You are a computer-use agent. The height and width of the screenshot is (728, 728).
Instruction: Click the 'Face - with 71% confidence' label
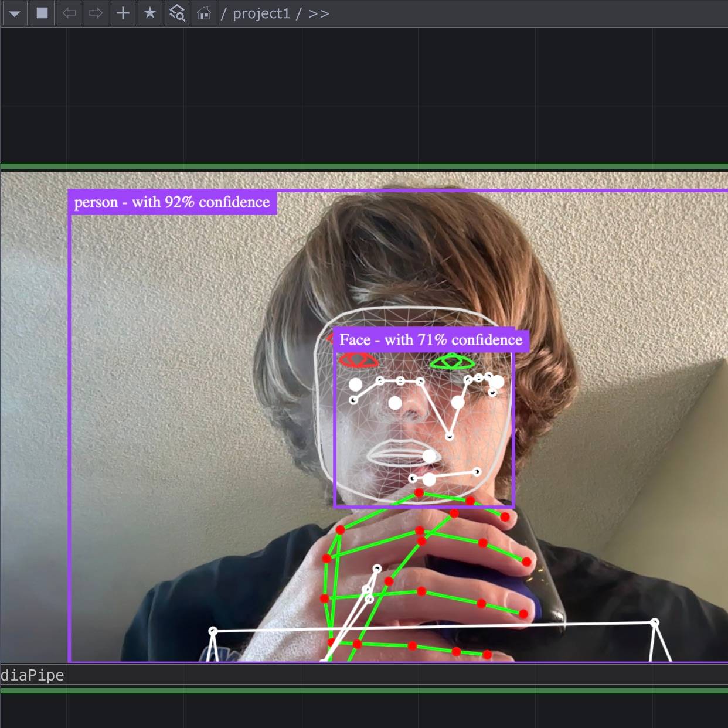tap(431, 340)
